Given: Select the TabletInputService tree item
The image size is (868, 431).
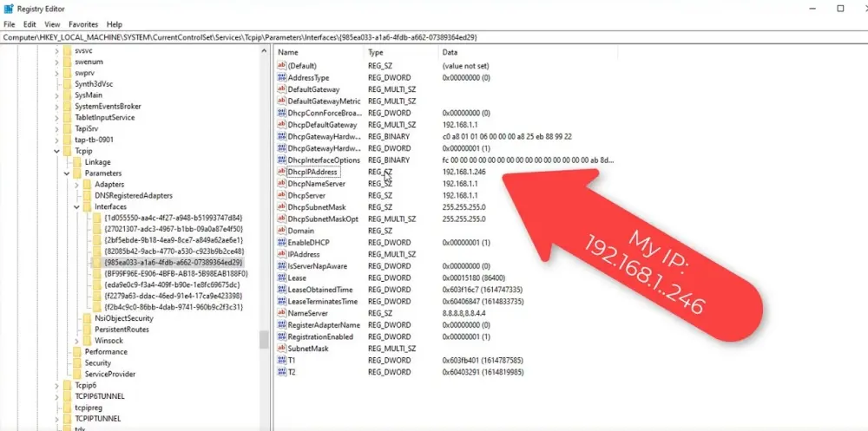Looking at the screenshot, I should 105,117.
